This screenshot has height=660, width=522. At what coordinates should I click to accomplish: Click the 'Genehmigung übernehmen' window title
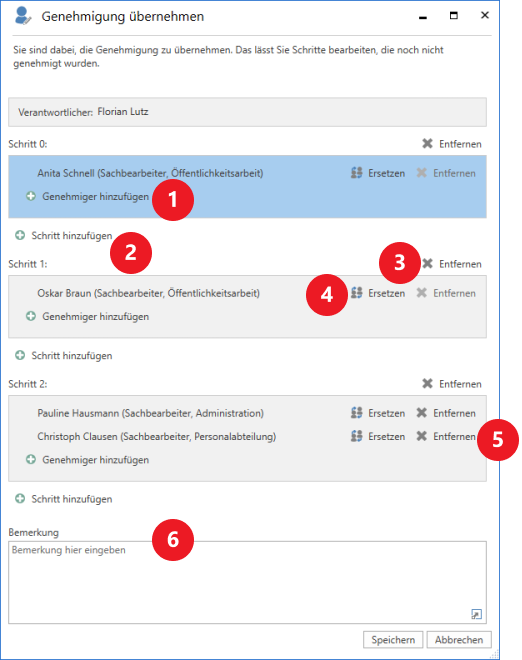(x=123, y=17)
